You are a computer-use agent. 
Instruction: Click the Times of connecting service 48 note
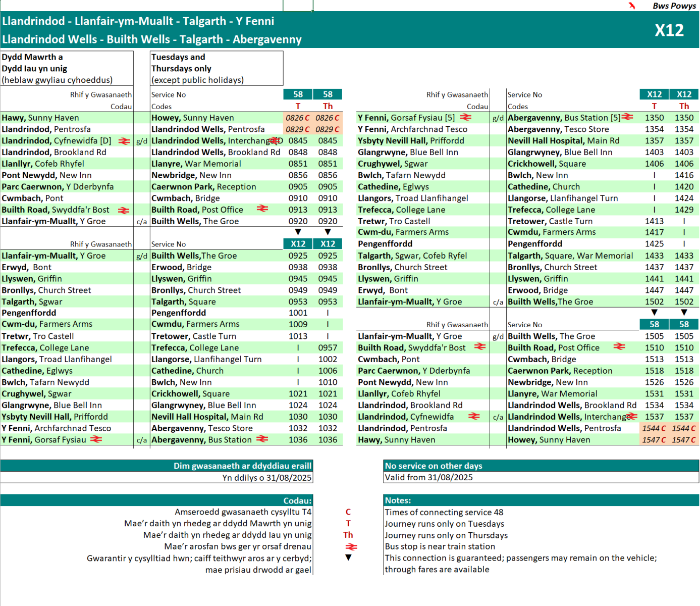[444, 512]
